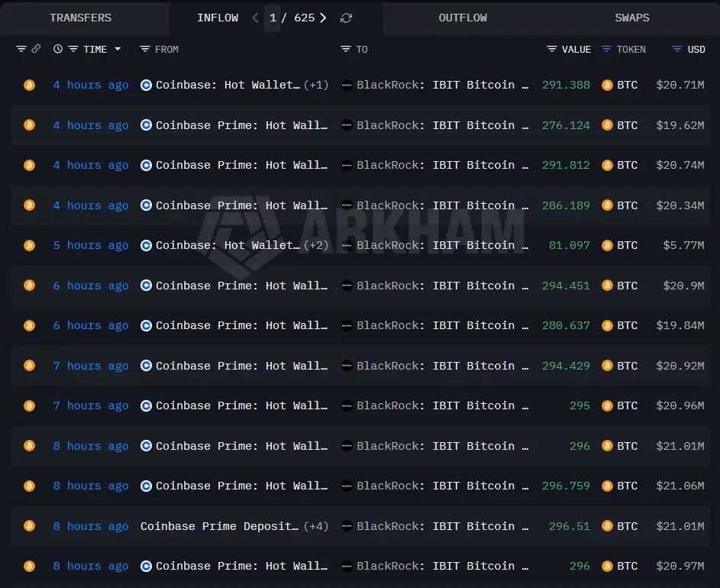The image size is (720, 588).
Task: Open the TOKEN column filter
Action: tap(606, 49)
